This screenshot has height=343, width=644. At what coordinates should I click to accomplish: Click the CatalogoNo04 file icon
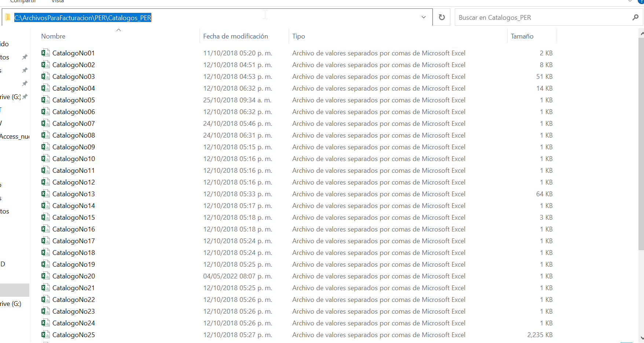pos(45,88)
